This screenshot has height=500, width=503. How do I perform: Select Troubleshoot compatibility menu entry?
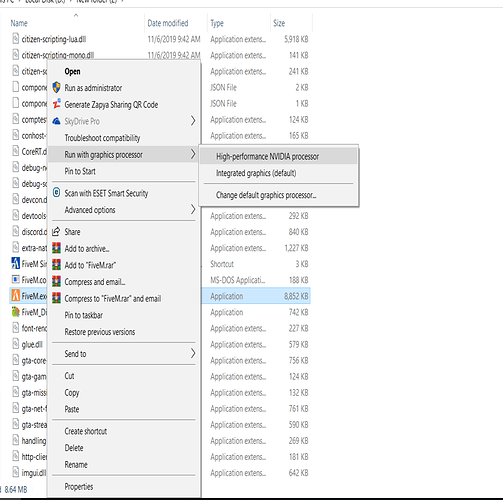102,138
